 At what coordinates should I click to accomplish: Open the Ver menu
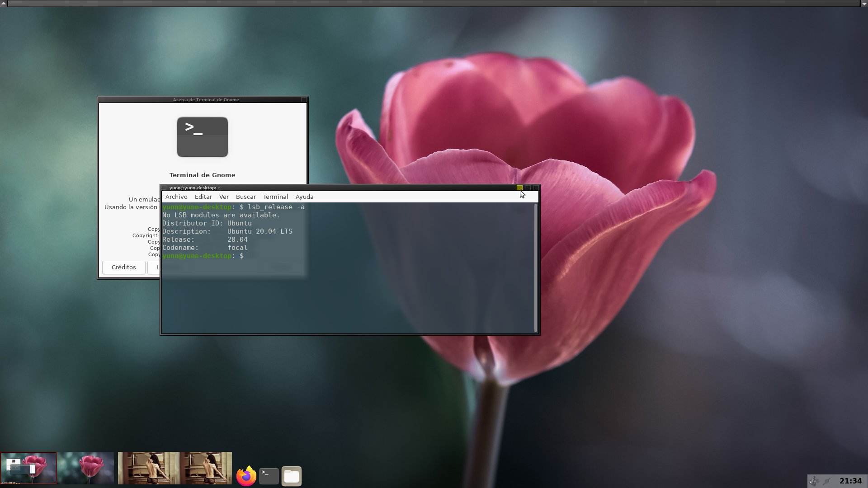(x=224, y=197)
